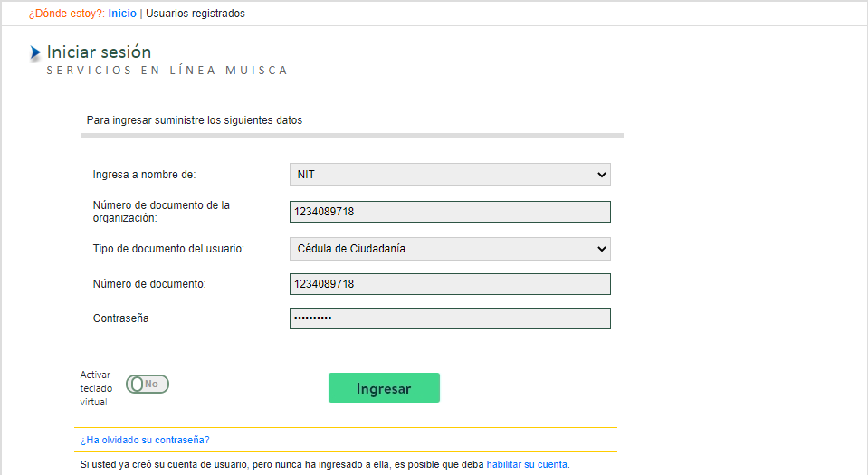Click the 'Número de documento:' label
This screenshot has width=868, height=475.
tap(149, 284)
